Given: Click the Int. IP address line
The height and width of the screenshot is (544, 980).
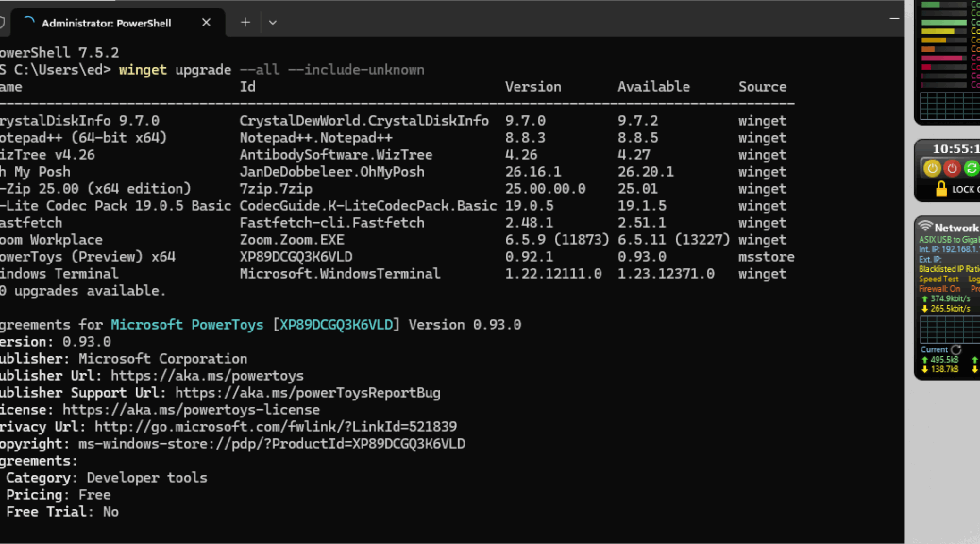Looking at the screenshot, I should (949, 249).
